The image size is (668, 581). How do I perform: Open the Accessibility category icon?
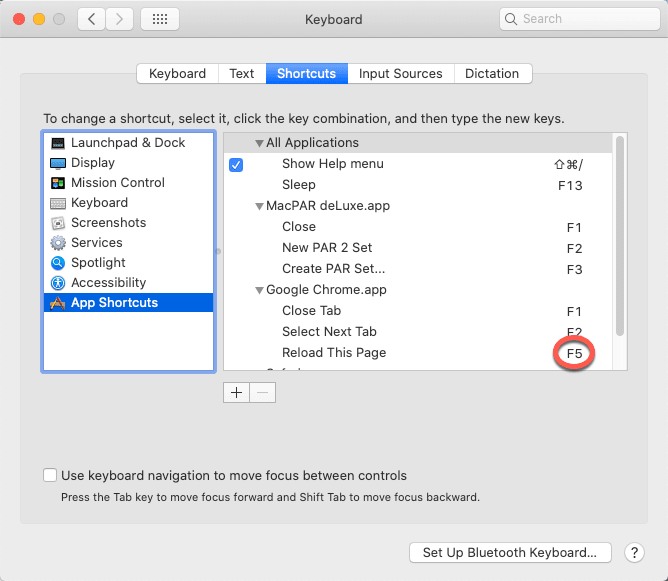point(57,283)
